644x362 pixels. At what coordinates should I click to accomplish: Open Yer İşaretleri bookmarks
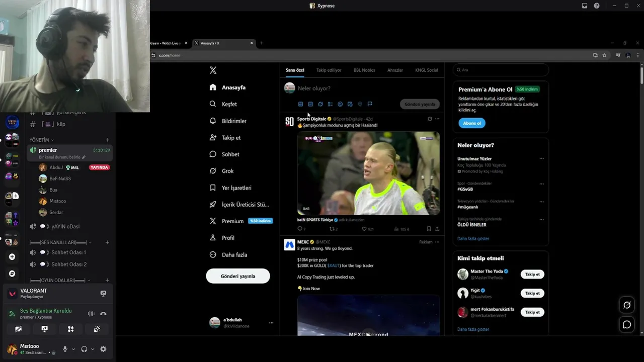230,188
